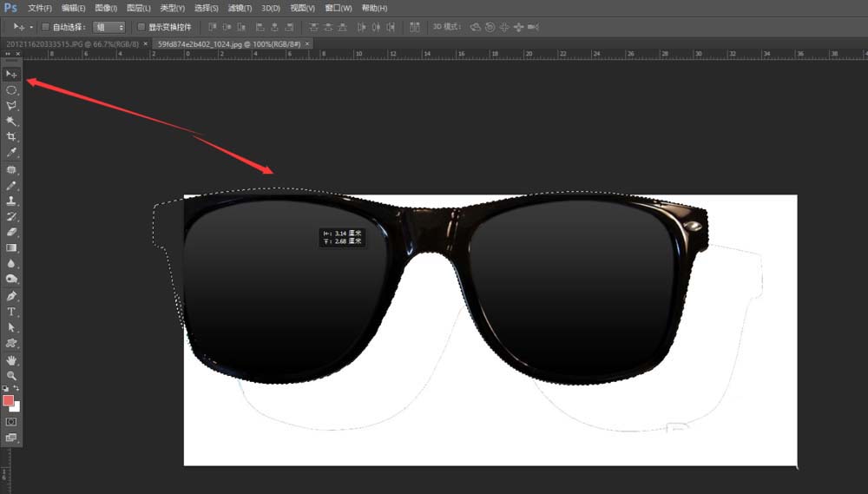This screenshot has width=868, height=494.
Task: Collapse the toolbox using double-arrow expander
Action: pos(9,54)
